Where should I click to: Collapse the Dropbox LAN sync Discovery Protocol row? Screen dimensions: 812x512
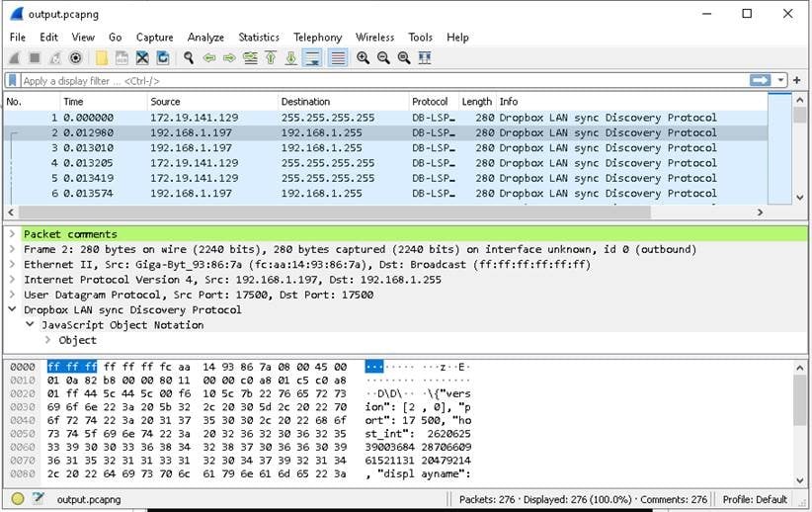pyautogui.click(x=12, y=309)
